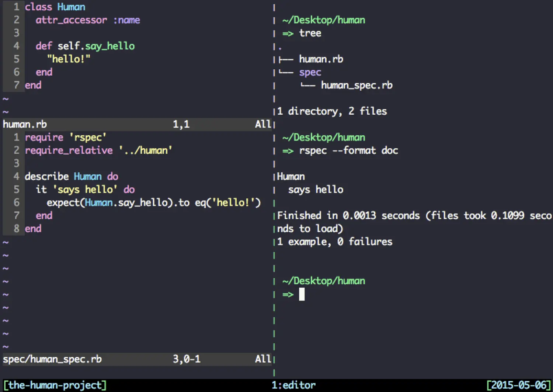Click the [2015-05-06] date in status bar
553x392 pixels.
[x=519, y=385]
